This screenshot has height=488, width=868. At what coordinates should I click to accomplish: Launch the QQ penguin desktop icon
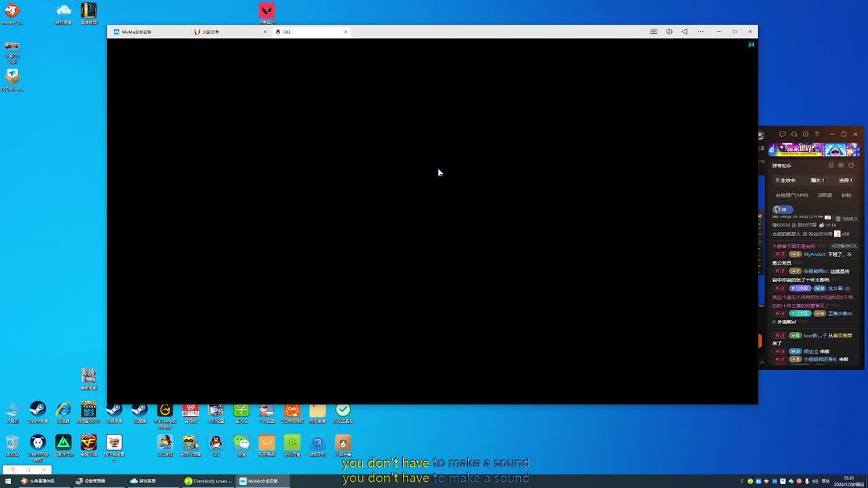[x=216, y=444]
